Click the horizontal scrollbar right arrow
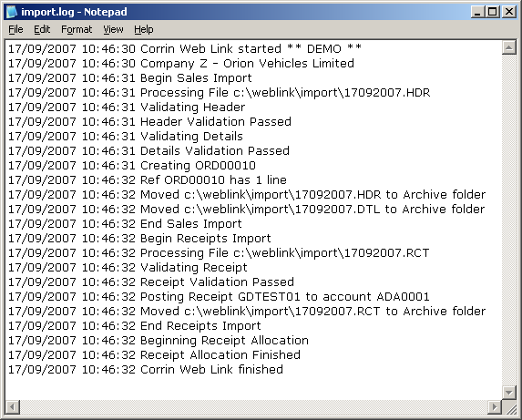 coord(495,407)
